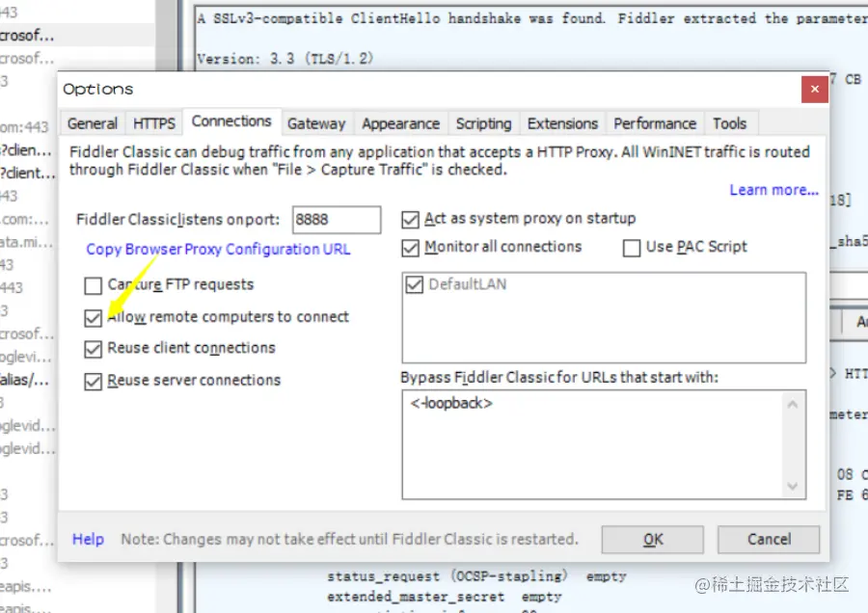The height and width of the screenshot is (613, 868).
Task: Open the Scripting tab
Action: [x=483, y=123]
